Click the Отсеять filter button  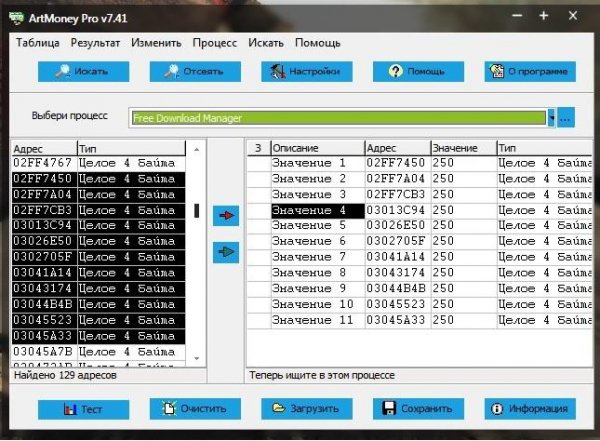pyautogui.click(x=195, y=72)
